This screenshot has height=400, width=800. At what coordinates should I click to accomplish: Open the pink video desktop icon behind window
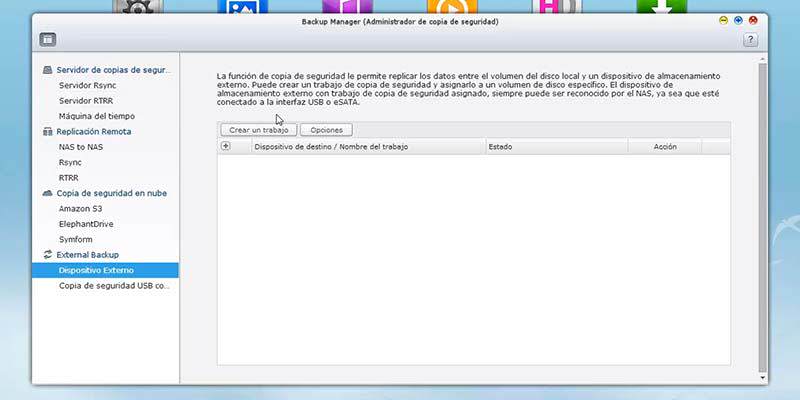[557, 7]
